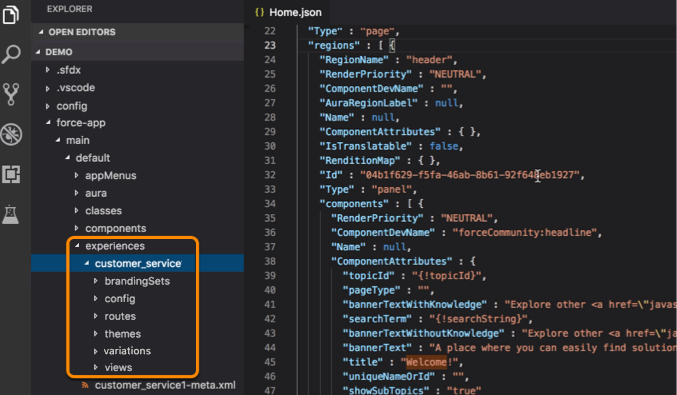Click the "bannerText" key on line 44
Image resolution: width=677 pixels, height=395 pixels.
[377, 348]
